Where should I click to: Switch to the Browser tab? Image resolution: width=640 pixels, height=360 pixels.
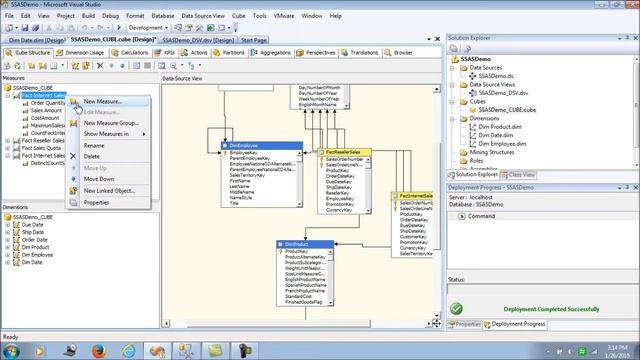tap(399, 53)
